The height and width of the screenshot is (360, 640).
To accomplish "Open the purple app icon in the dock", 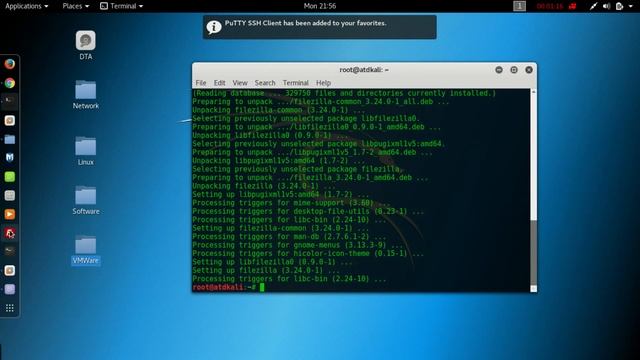I will [10, 289].
